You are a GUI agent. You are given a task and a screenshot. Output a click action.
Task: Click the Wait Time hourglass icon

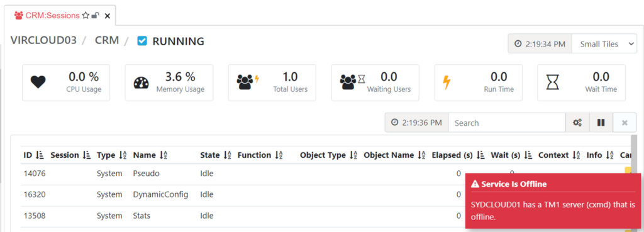coord(553,82)
